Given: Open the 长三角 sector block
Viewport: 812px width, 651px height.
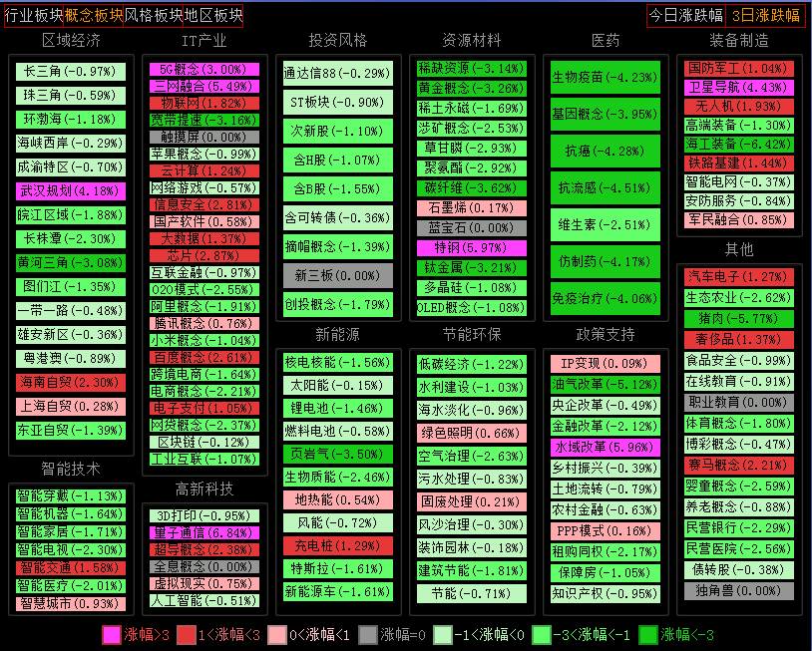Looking at the screenshot, I should click(x=71, y=72).
